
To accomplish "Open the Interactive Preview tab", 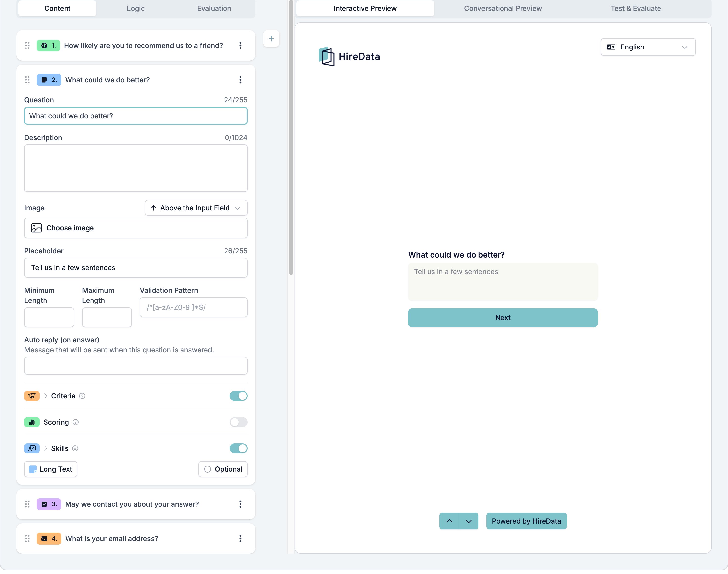I will click(x=365, y=8).
